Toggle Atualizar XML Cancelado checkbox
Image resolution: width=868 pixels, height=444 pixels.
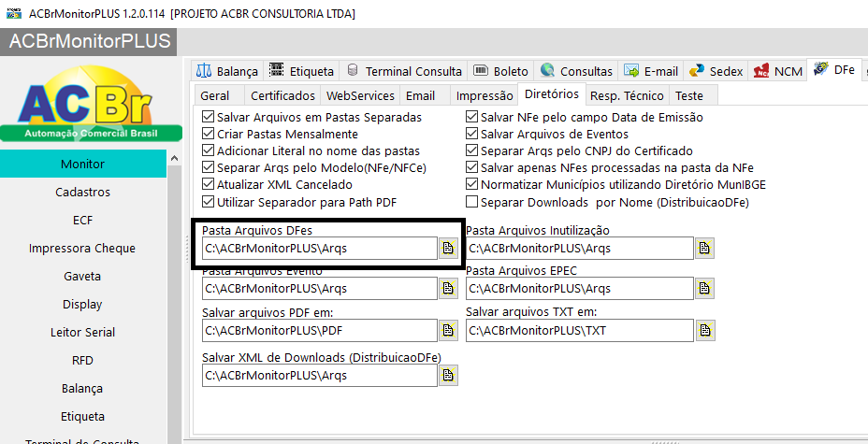click(x=278, y=185)
